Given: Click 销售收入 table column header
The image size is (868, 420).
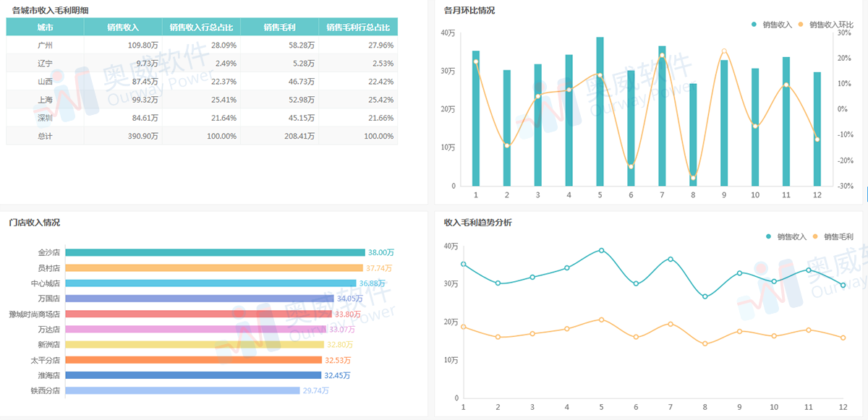Looking at the screenshot, I should pyautogui.click(x=123, y=27).
